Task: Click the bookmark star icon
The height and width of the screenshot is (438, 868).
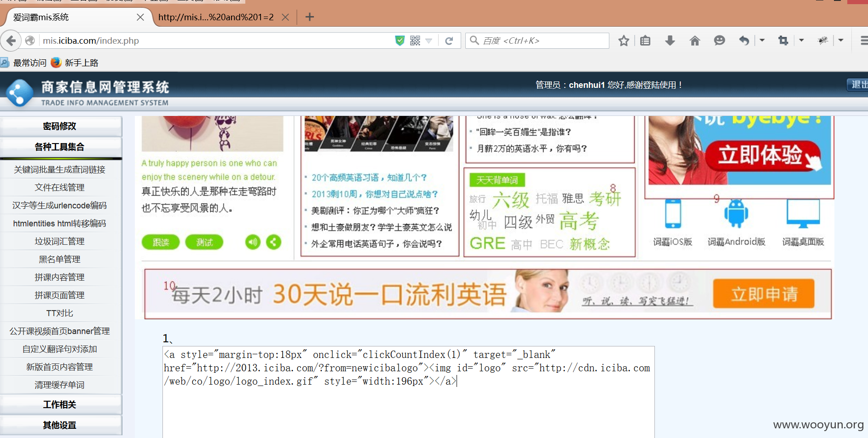Action: point(624,40)
